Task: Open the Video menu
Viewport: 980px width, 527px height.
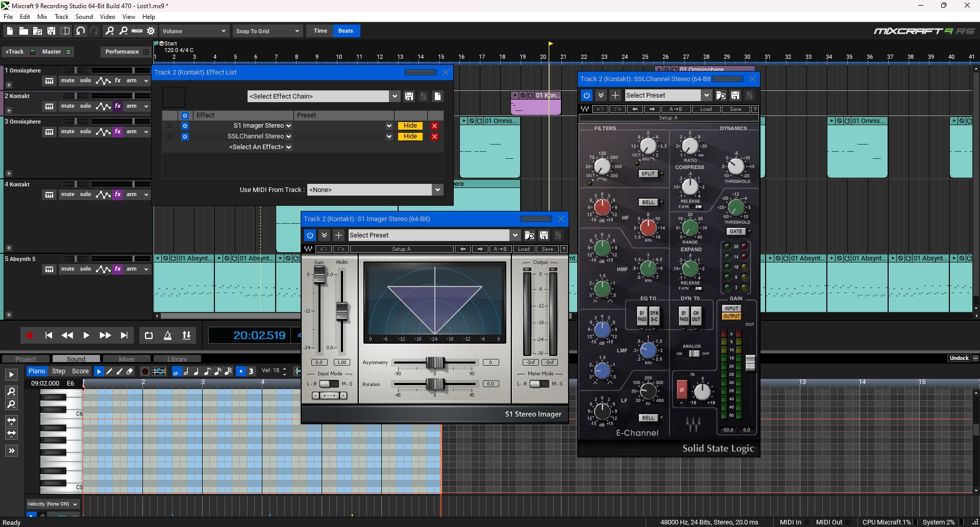Action: [107, 17]
